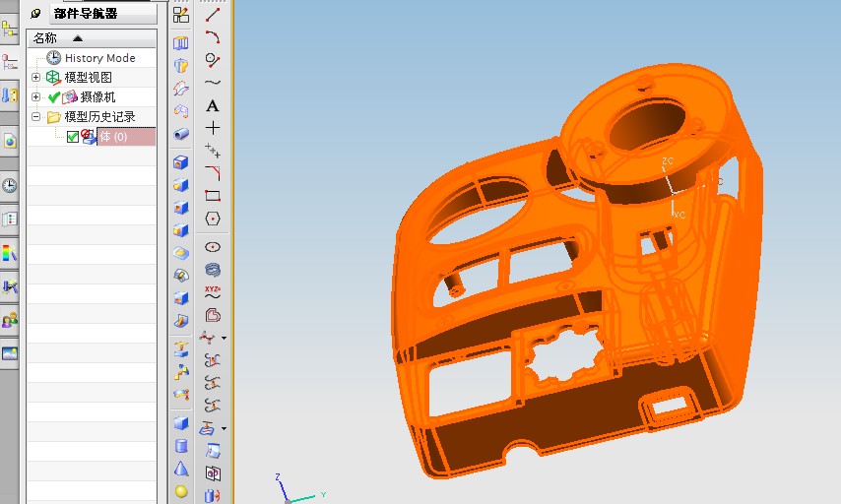Select the Rectangle curve tool
The width and height of the screenshot is (841, 504).
coord(213,196)
